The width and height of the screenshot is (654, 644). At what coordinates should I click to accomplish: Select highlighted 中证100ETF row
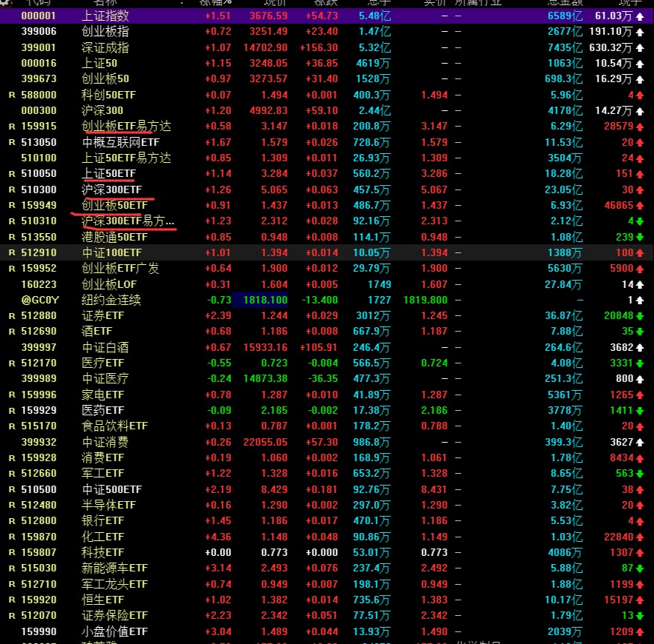[327, 252]
